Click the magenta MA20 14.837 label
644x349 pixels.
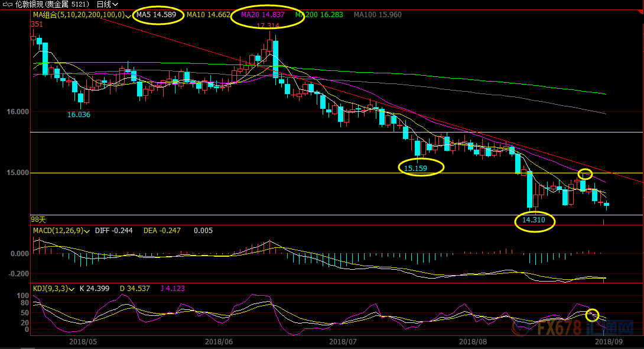click(x=262, y=15)
